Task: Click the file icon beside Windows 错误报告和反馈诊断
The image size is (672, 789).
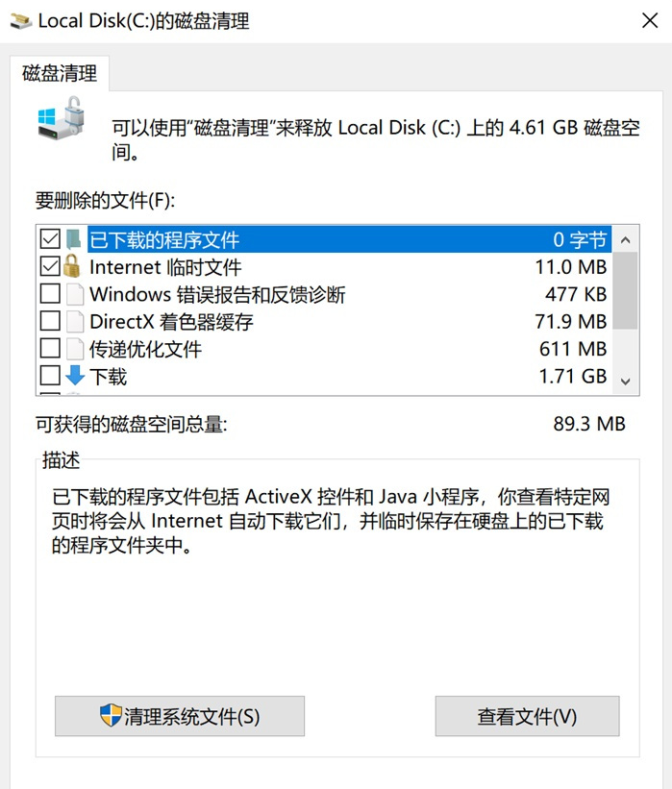Action: (74, 294)
